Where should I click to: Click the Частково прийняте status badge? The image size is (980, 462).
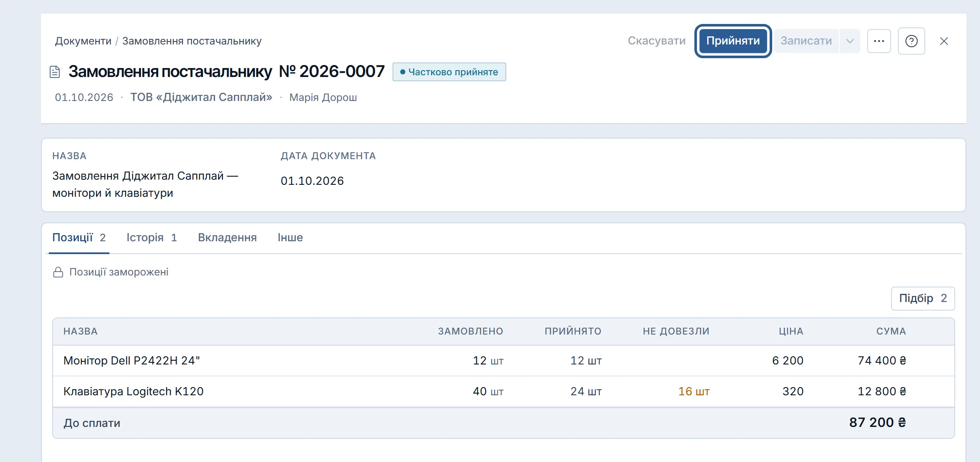coord(449,72)
